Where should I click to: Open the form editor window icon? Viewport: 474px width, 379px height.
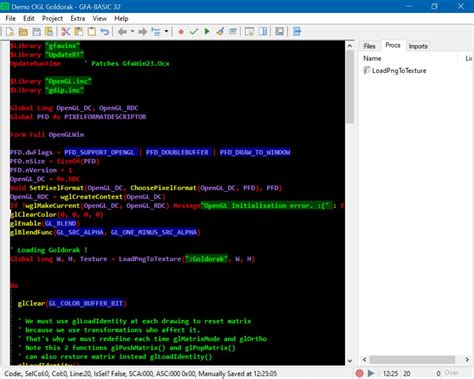pos(249,32)
